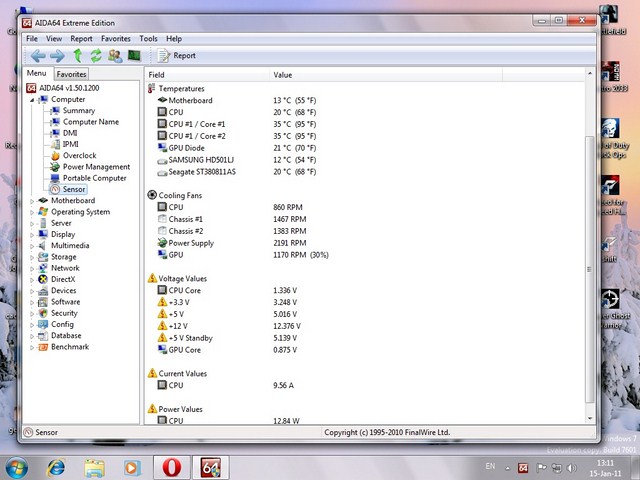This screenshot has height=480, width=640.
Task: Click the green monitor toolbar icon
Action: point(134,55)
